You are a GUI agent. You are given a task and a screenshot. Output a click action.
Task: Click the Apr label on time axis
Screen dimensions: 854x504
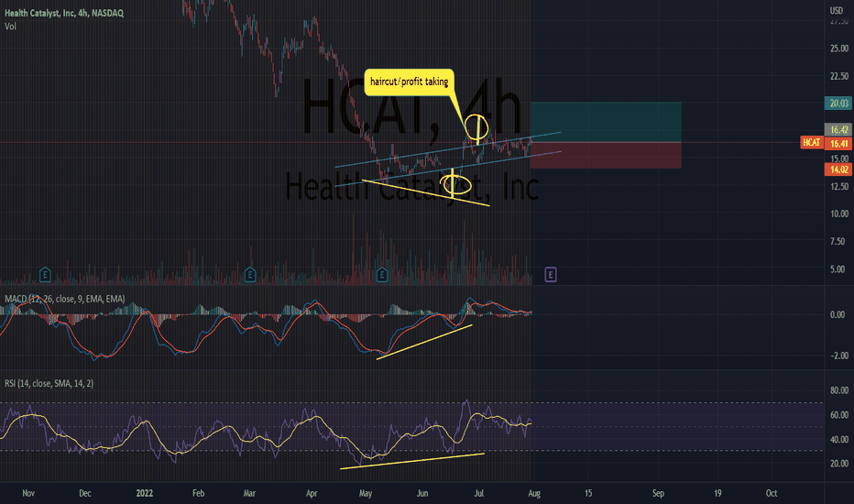coord(311,493)
